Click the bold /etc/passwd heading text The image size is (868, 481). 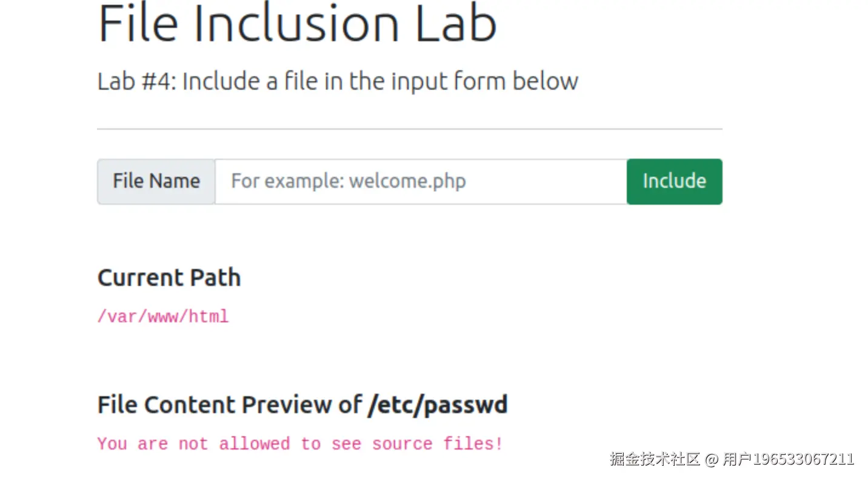click(x=438, y=405)
